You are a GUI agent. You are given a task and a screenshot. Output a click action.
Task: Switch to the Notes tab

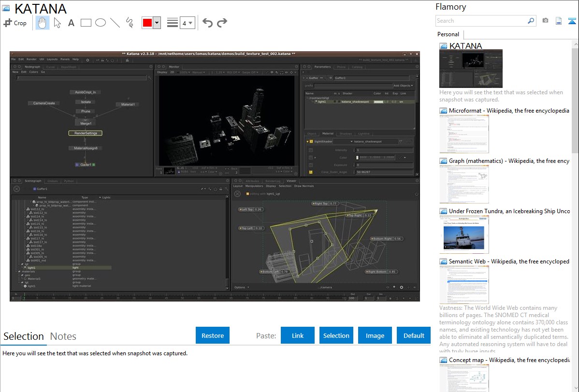(x=63, y=336)
